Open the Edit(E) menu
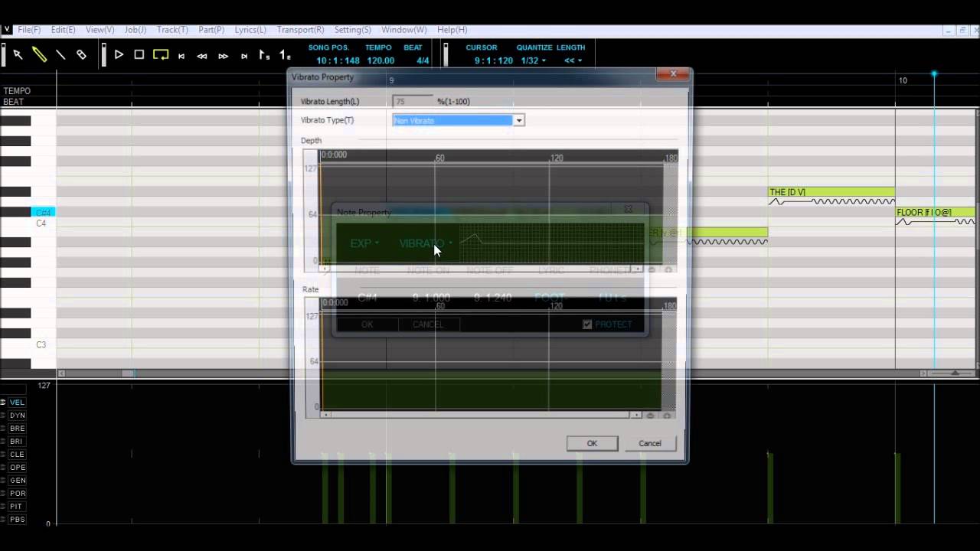The height and width of the screenshot is (551, 980). (64, 30)
